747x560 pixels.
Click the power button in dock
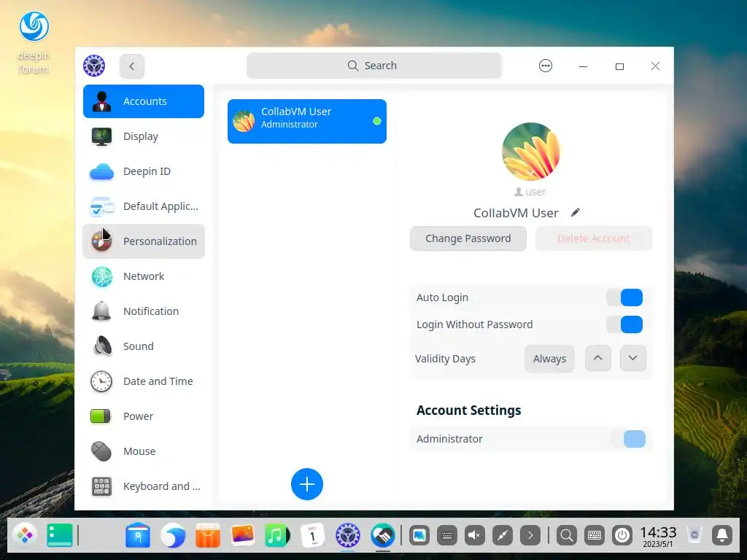point(622,536)
